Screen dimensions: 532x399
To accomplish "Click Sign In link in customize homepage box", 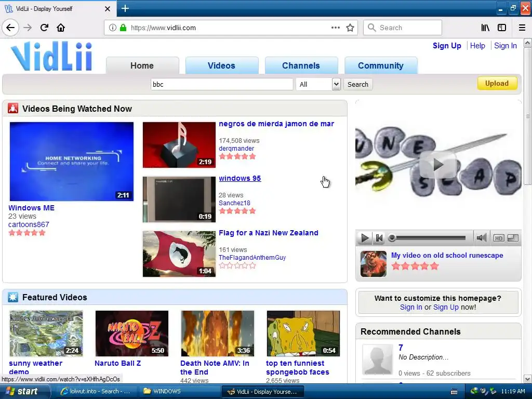I will pos(411,307).
